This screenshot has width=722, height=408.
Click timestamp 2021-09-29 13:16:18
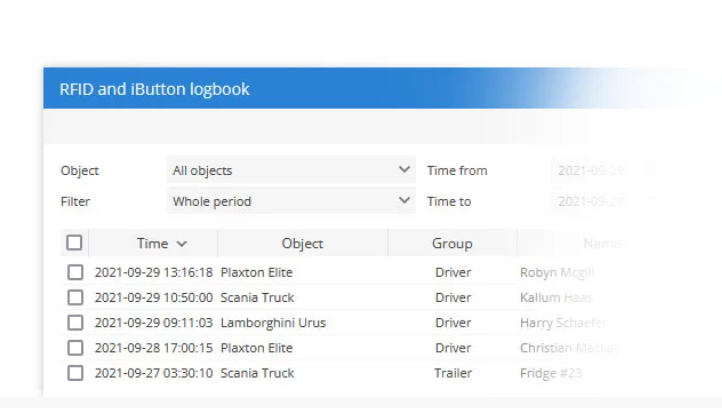(154, 272)
